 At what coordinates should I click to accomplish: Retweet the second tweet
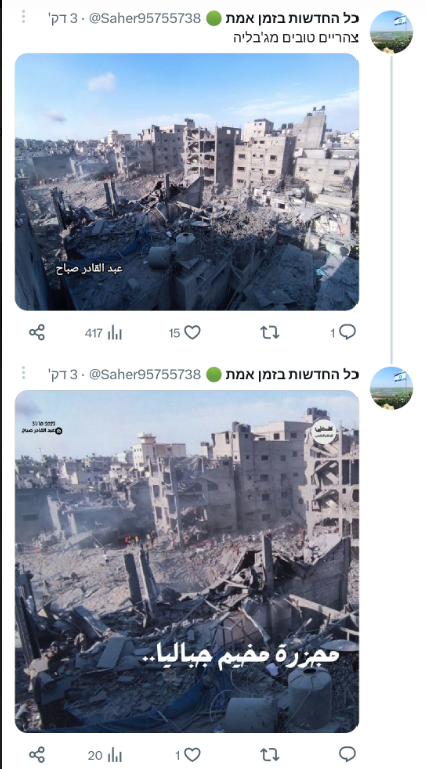point(270,754)
